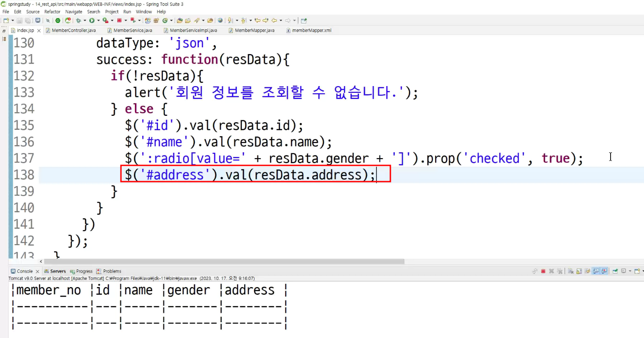644x338 pixels.
Task: Click the green Boot Dashboard icon
Action: (58, 20)
